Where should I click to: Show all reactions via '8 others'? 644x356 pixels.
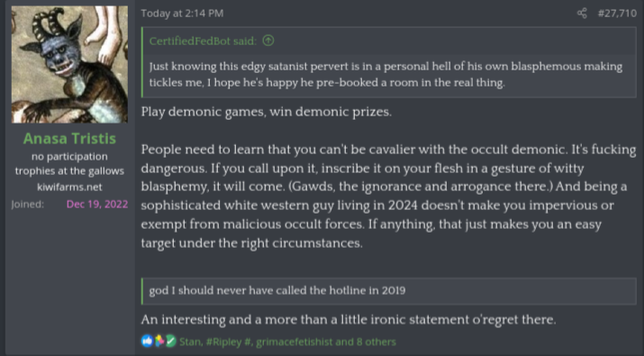click(x=376, y=342)
